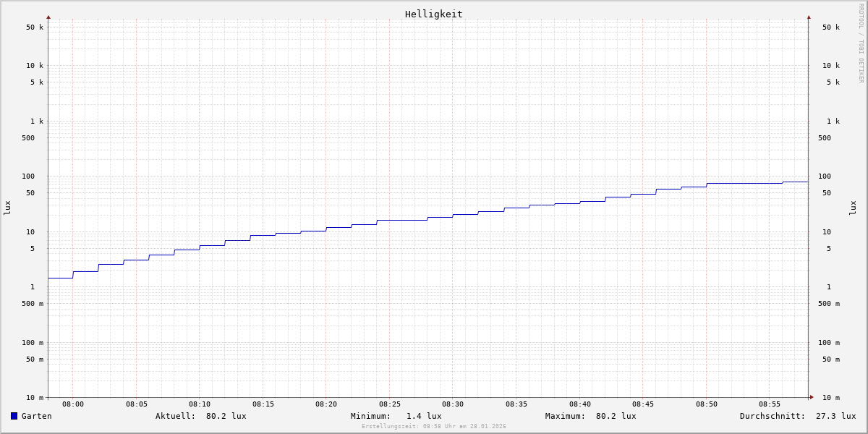Screen dimensions: 868x434
Task: Click the Helligkeit chart title
Action: point(433,14)
